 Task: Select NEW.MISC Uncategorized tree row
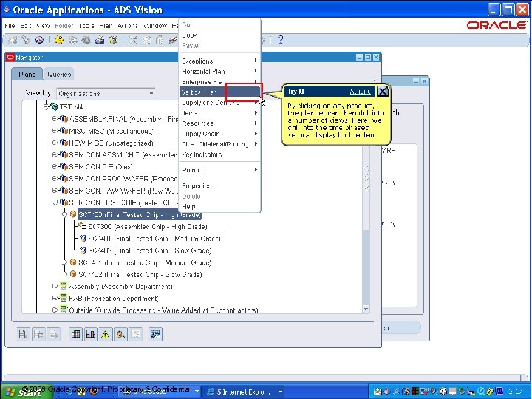click(x=111, y=143)
